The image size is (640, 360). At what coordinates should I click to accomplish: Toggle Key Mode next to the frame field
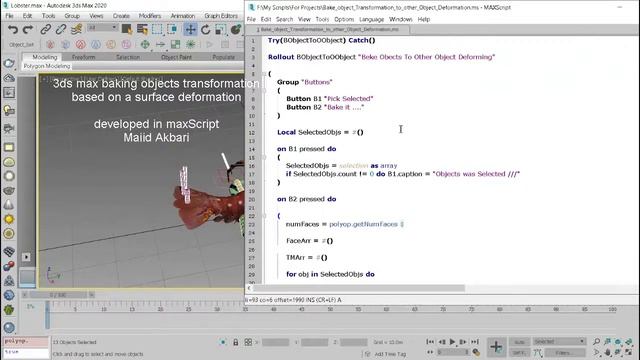[430, 352]
